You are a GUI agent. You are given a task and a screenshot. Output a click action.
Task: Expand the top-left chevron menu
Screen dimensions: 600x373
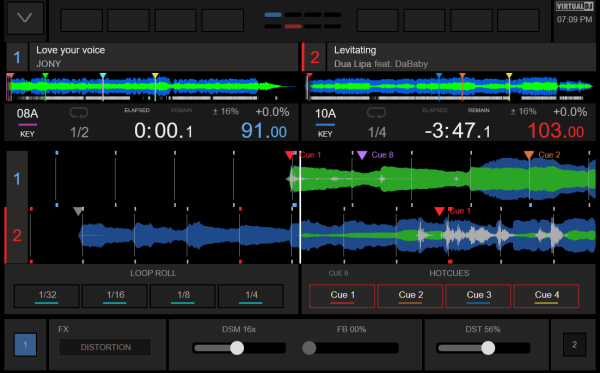coord(25,18)
